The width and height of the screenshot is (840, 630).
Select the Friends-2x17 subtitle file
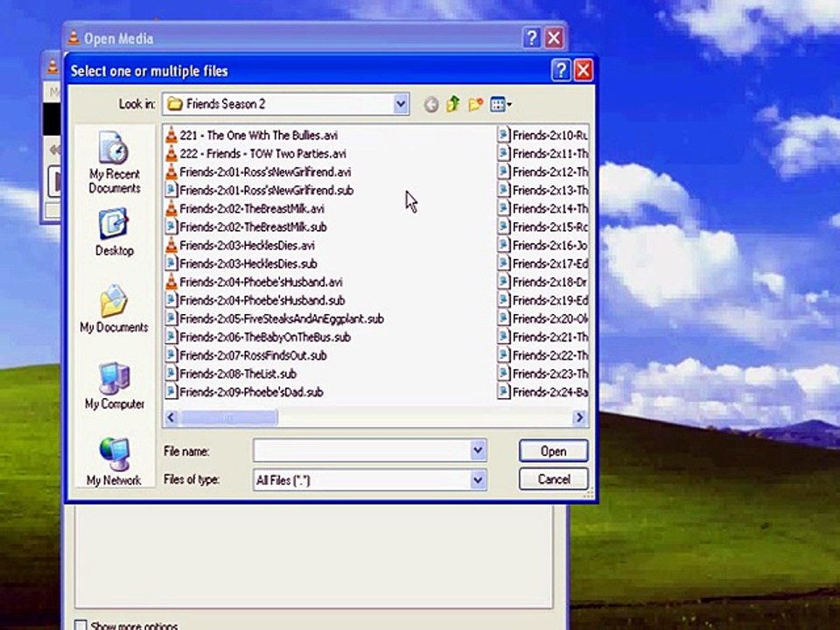[x=542, y=263]
